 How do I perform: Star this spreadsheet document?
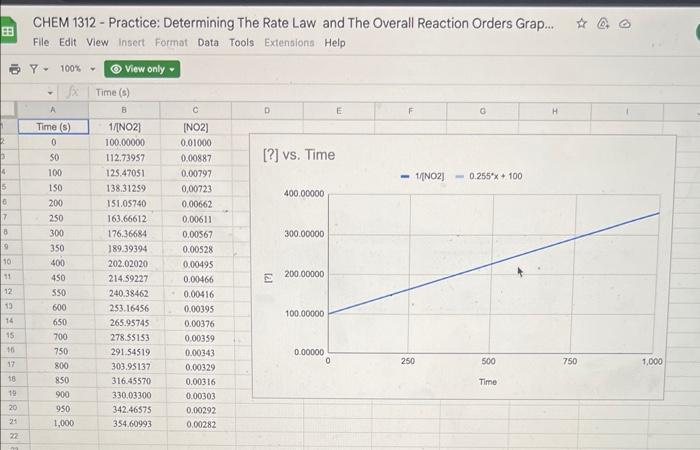point(581,23)
